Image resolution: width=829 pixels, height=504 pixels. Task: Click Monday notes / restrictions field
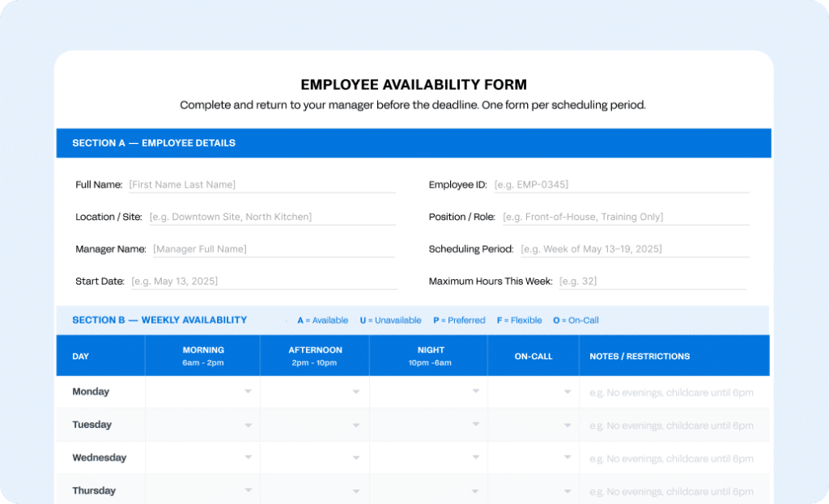coord(674,392)
